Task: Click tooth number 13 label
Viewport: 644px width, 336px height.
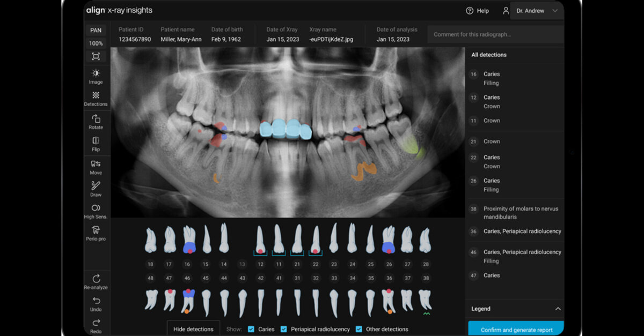Action: click(242, 264)
